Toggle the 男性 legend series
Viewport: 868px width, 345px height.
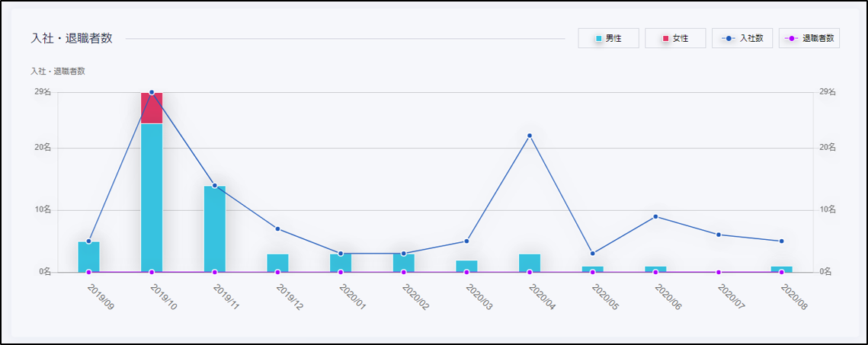click(x=607, y=38)
